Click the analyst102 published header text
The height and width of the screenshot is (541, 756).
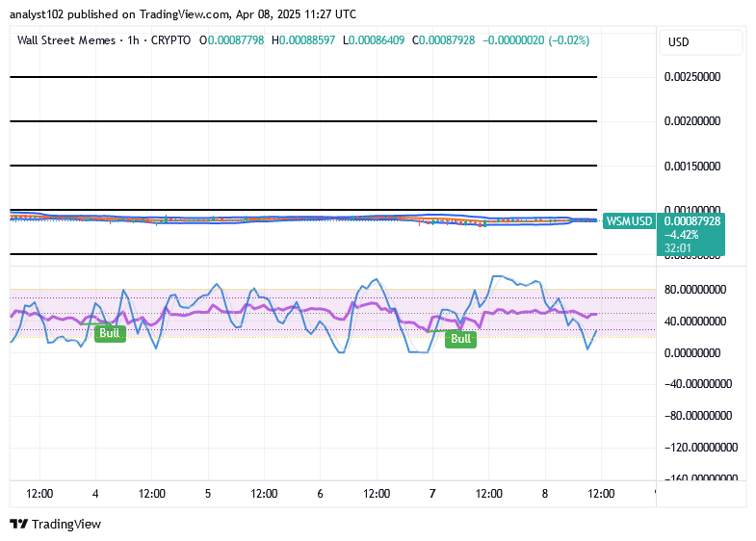pyautogui.click(x=183, y=14)
